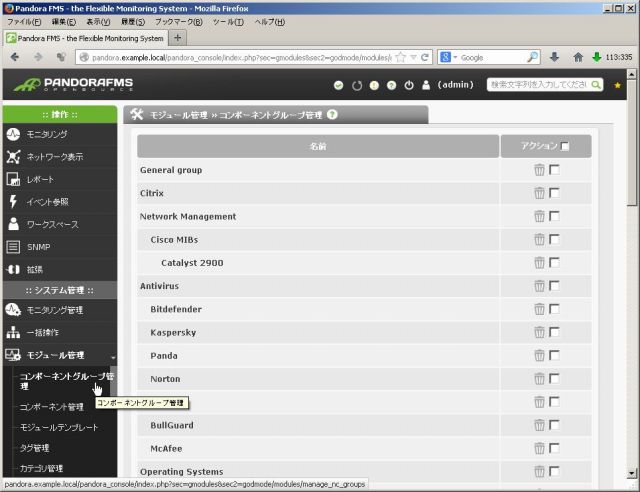Check the McAfee row checkbox
The image size is (640, 492).
[x=554, y=448]
